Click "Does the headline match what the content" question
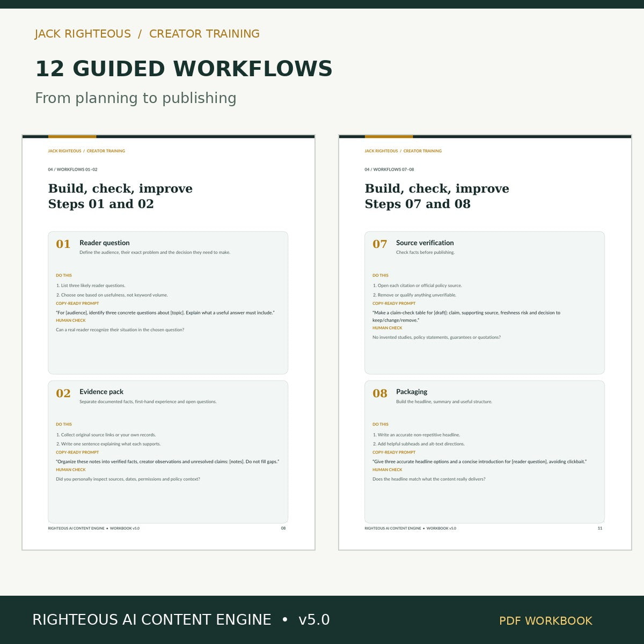 pos(429,479)
